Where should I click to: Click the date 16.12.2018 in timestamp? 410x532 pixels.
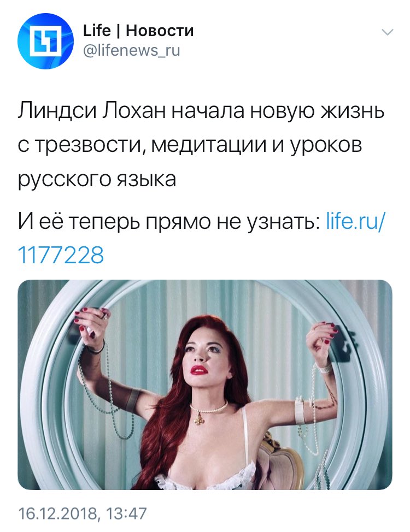57,513
